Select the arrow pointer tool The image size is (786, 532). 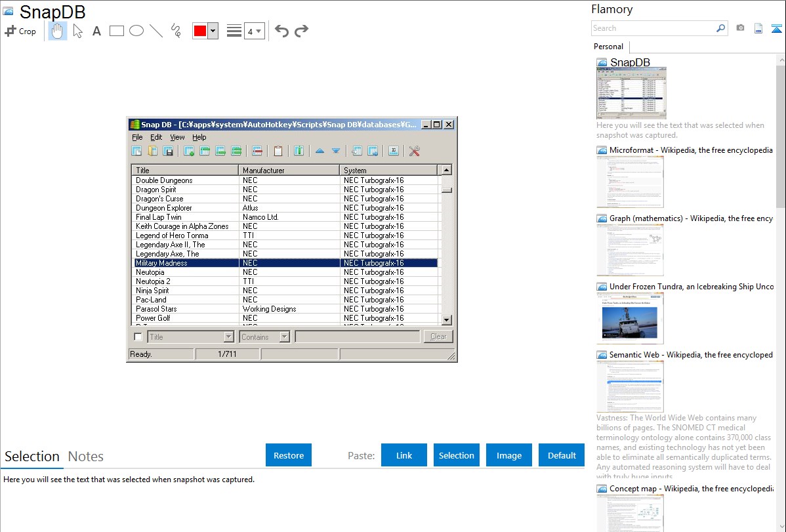tap(78, 31)
